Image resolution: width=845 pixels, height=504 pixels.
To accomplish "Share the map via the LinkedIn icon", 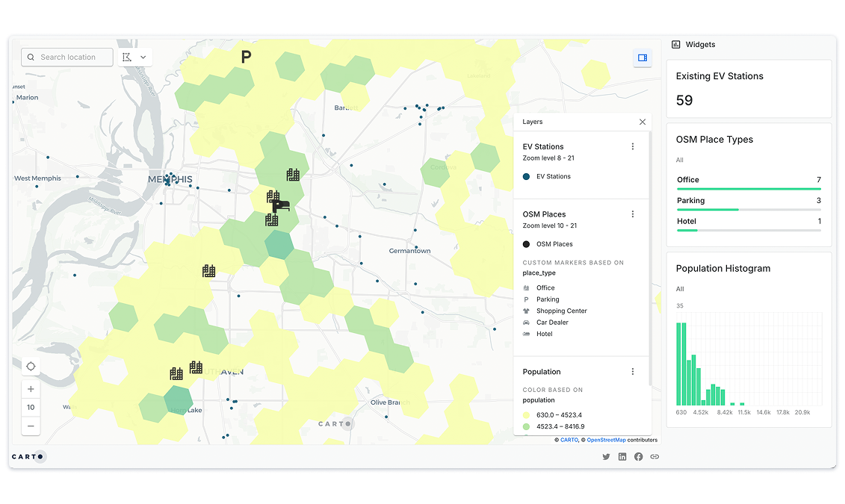I will coord(622,456).
